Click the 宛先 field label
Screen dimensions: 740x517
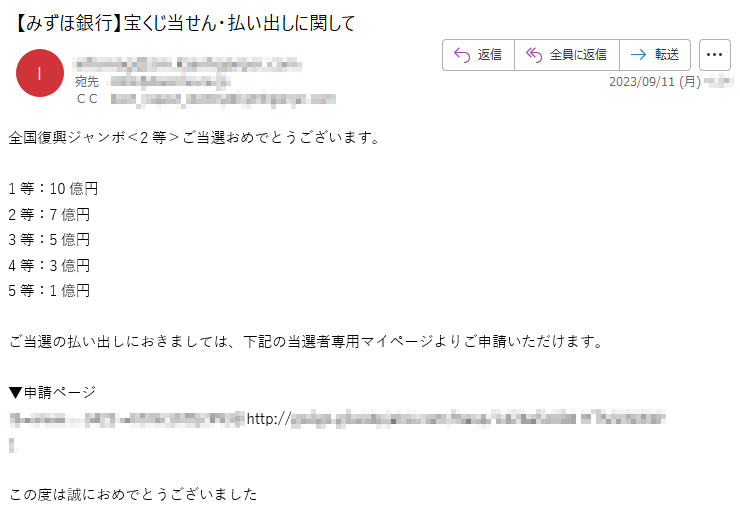(x=87, y=82)
